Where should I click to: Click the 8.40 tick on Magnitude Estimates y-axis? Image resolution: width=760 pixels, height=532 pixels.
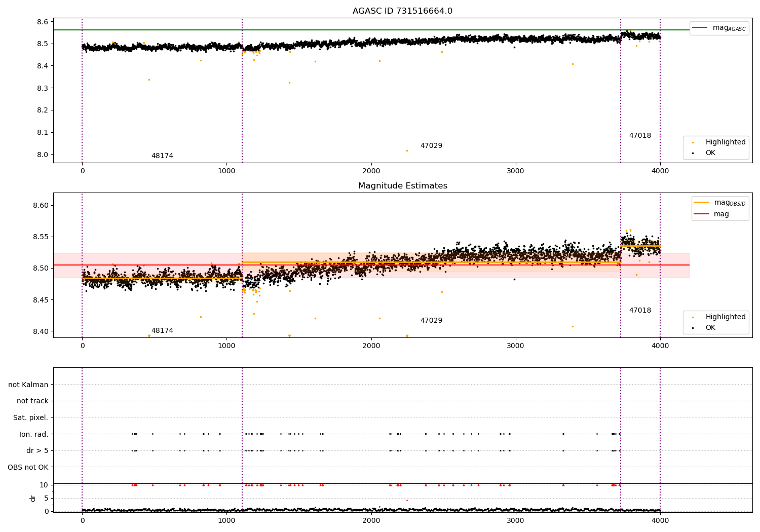[40, 331]
